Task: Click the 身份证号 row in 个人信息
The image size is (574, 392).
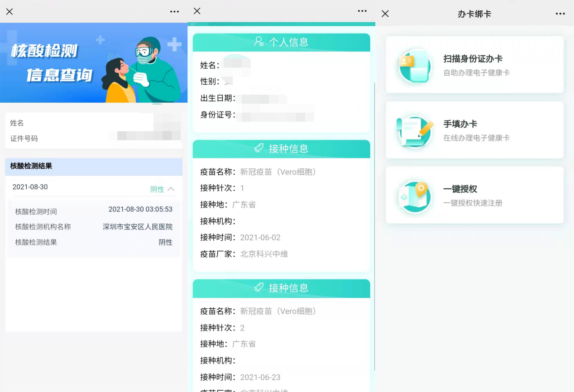Action: pos(282,115)
